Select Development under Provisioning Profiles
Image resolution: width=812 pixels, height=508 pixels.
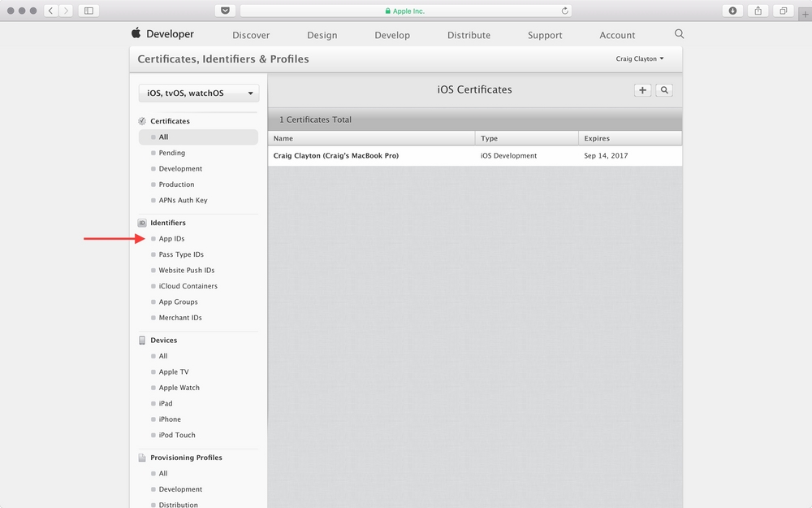pyautogui.click(x=180, y=489)
